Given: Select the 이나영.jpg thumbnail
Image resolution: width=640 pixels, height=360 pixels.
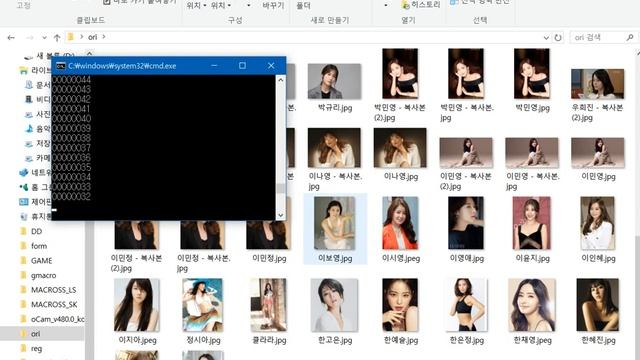Looking at the screenshot, I should (400, 148).
